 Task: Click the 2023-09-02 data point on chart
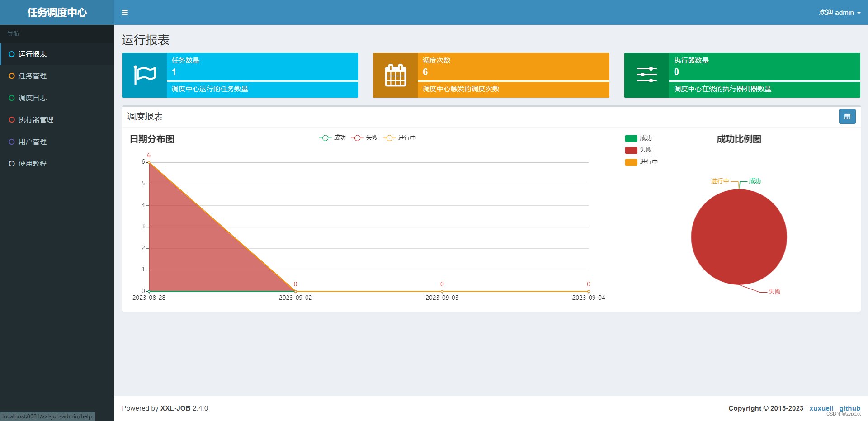[x=295, y=291]
